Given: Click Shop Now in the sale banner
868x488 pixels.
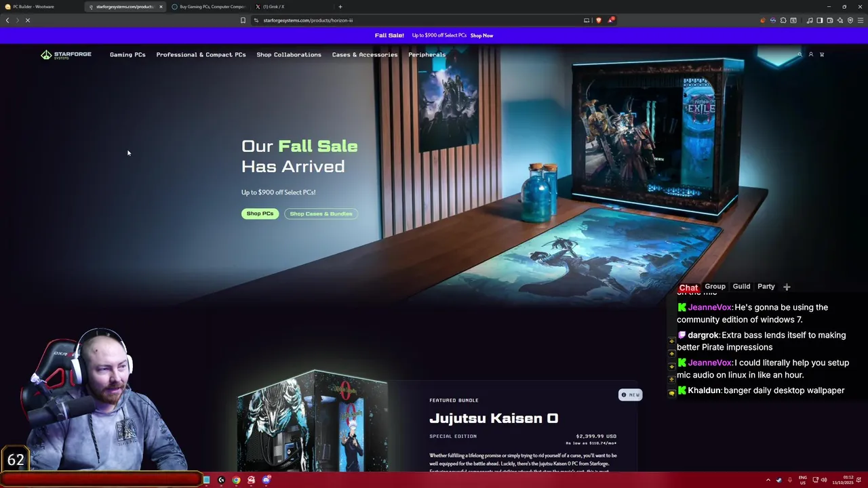Looking at the screenshot, I should pos(481,35).
